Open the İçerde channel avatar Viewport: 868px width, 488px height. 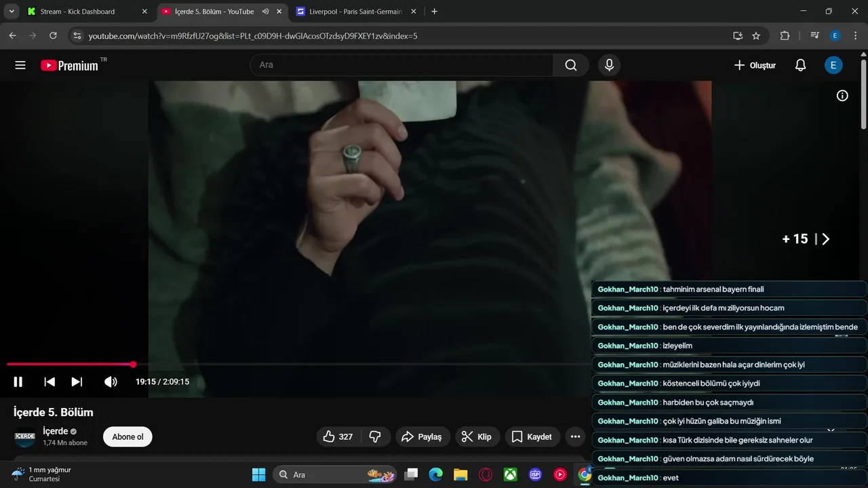point(25,436)
